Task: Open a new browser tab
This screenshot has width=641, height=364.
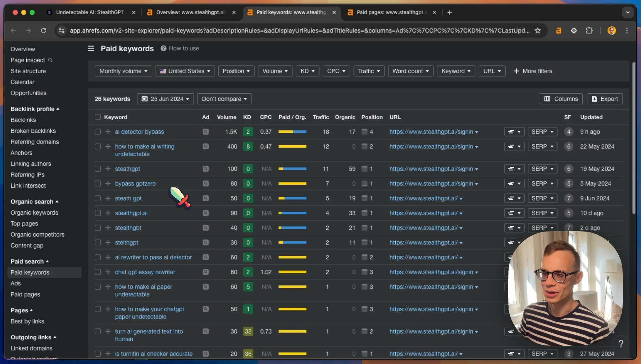Action: pyautogui.click(x=450, y=12)
